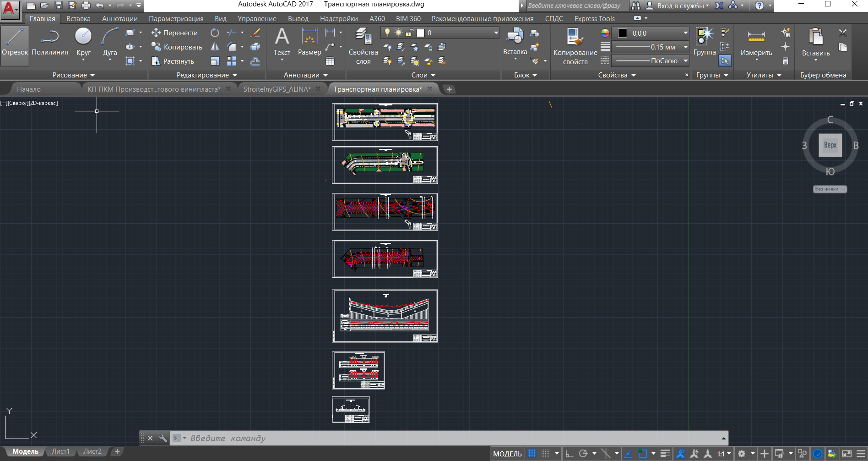The image size is (868, 461).
Task: Click the keyword search input field
Action: pos(576,5)
